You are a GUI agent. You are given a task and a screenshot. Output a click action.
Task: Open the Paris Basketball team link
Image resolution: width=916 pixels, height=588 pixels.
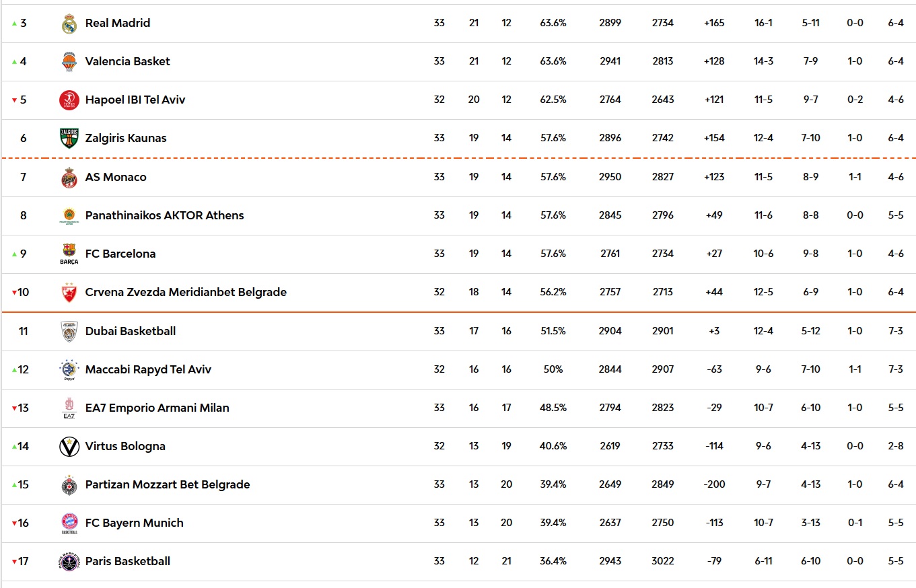pyautogui.click(x=127, y=561)
